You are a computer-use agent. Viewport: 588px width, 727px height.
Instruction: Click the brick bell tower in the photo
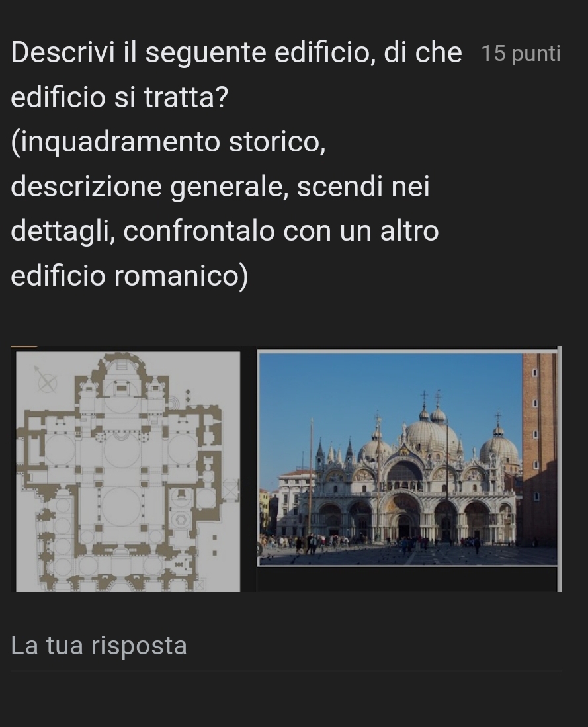[x=540, y=449]
